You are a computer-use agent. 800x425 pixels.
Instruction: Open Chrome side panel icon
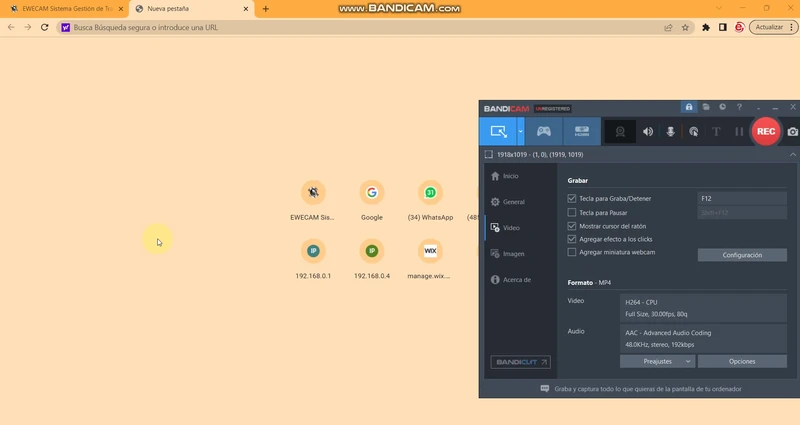coord(722,28)
